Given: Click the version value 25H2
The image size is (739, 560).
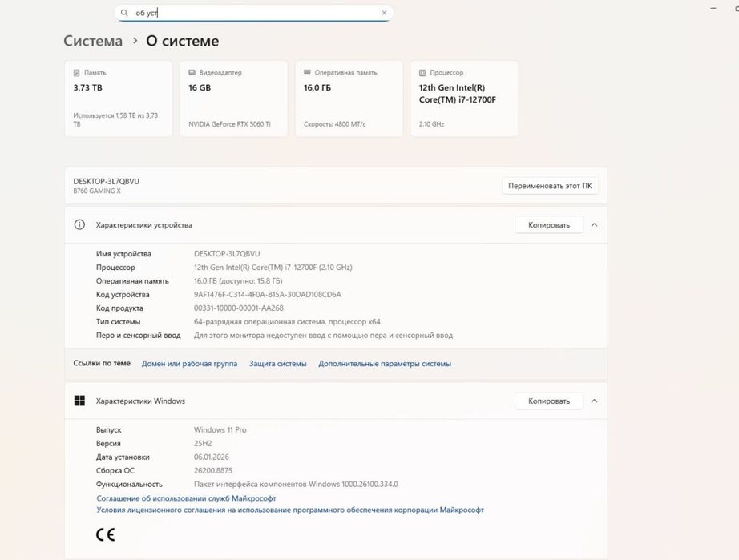Looking at the screenshot, I should [203, 444].
